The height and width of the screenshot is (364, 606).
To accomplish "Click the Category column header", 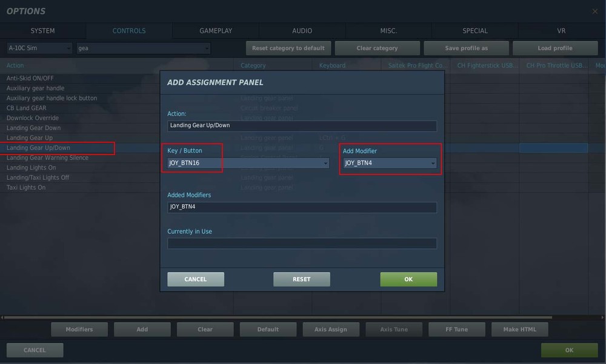I will click(x=273, y=65).
